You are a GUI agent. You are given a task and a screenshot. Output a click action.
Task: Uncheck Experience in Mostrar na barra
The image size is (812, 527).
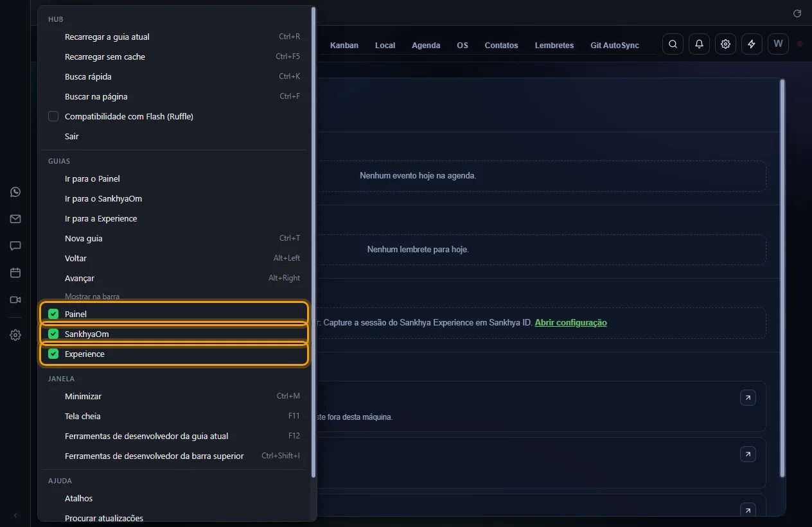pyautogui.click(x=53, y=354)
